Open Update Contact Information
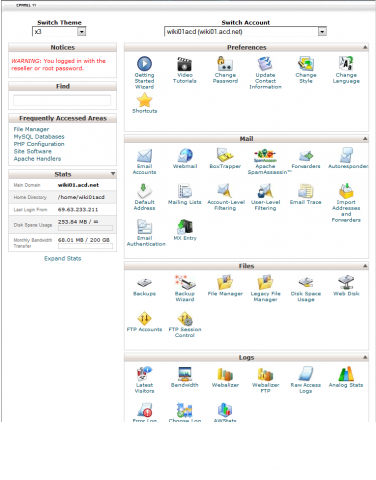 click(x=265, y=72)
